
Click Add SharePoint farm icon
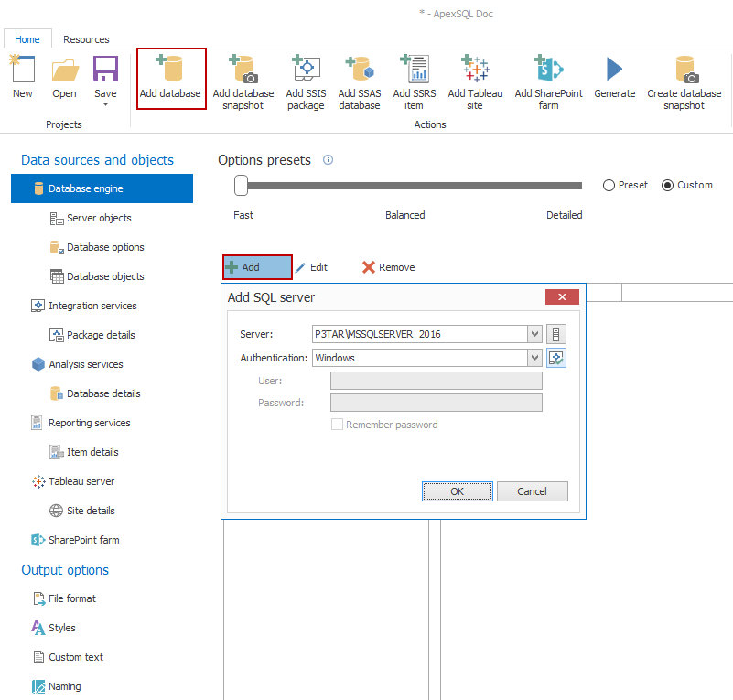[x=549, y=71]
